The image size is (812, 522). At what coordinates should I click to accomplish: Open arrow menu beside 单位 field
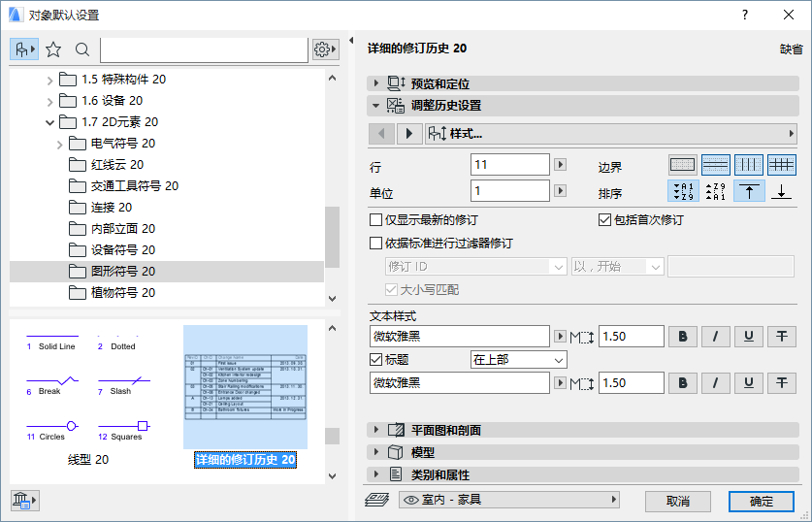pos(560,190)
